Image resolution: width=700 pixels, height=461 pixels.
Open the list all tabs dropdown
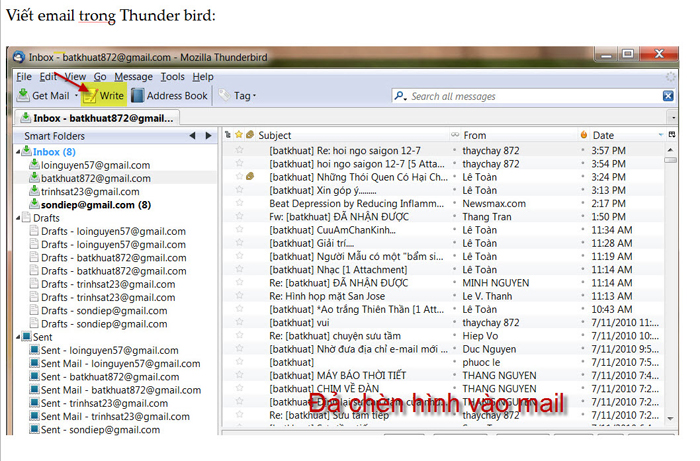click(x=673, y=118)
